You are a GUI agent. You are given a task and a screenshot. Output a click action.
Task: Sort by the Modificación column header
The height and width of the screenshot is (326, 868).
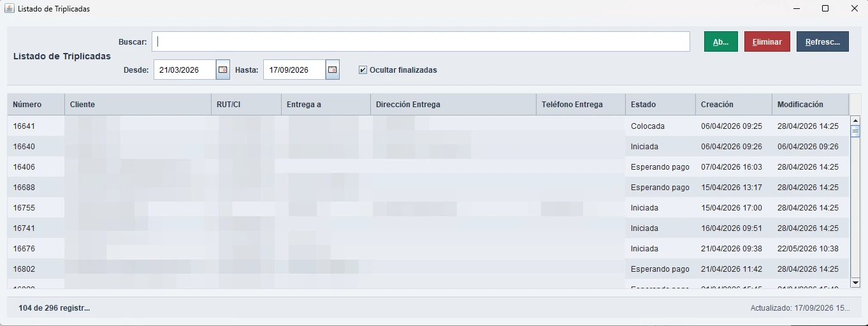pyautogui.click(x=810, y=105)
